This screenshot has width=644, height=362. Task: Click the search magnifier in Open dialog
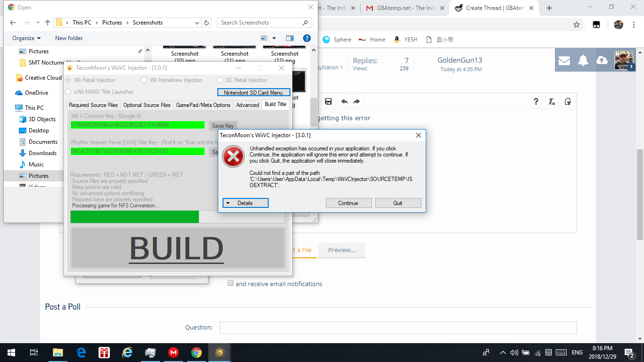tap(305, 23)
